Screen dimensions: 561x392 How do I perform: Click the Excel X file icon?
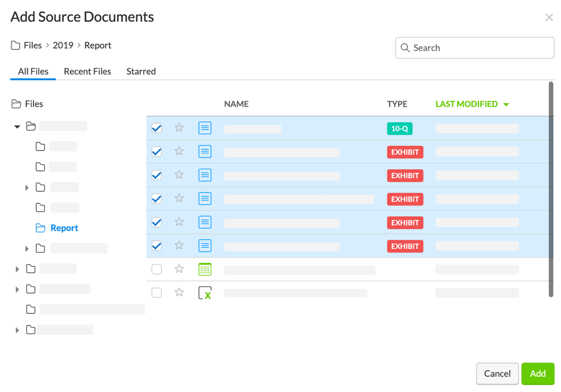[x=205, y=293]
